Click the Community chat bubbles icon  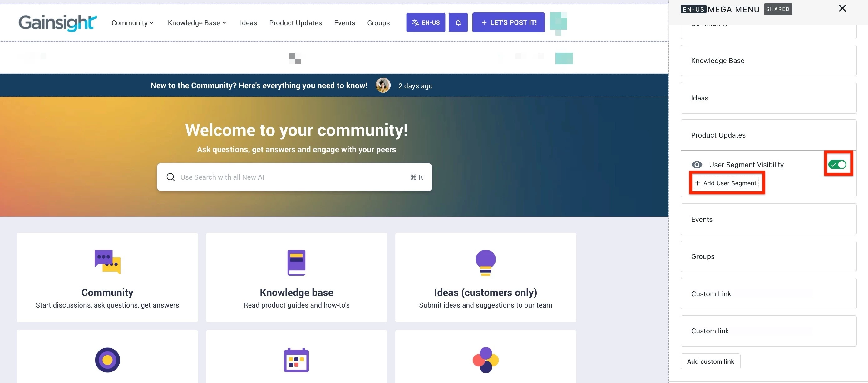tap(107, 262)
